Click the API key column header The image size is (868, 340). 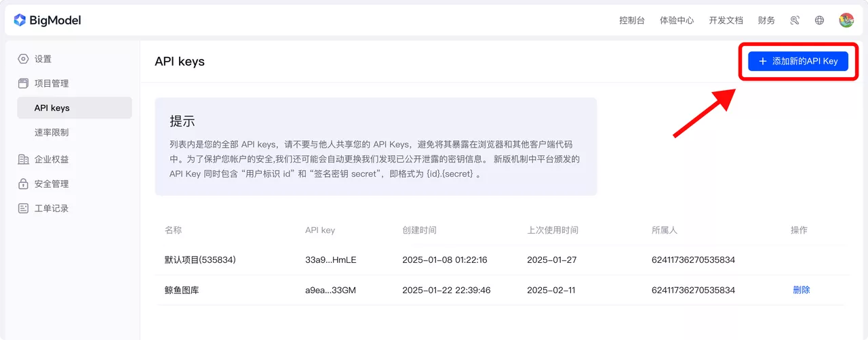[x=320, y=230]
